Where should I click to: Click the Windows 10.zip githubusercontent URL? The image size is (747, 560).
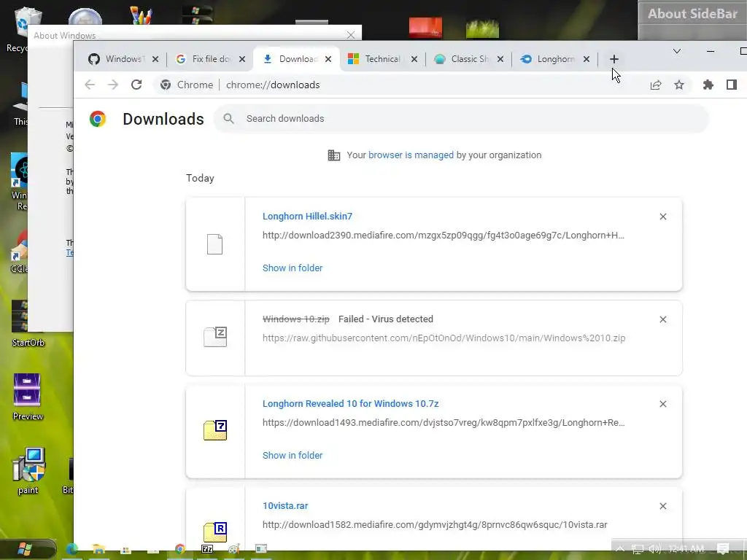pyautogui.click(x=444, y=338)
